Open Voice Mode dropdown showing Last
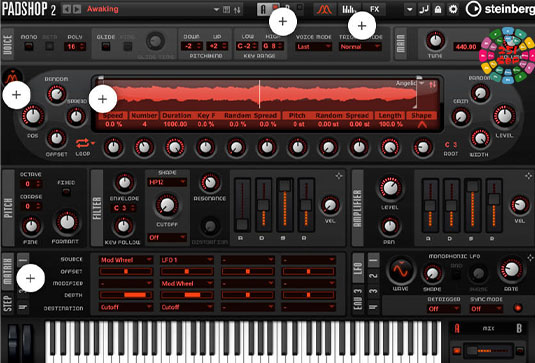Screen dimensions: 535x363 coord(314,47)
